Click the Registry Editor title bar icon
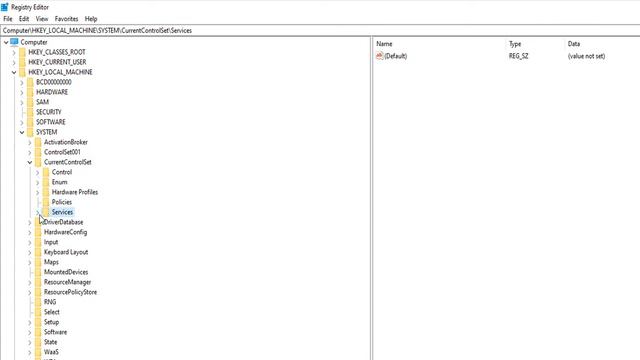Viewport: 640px width, 360px height. 4,7
